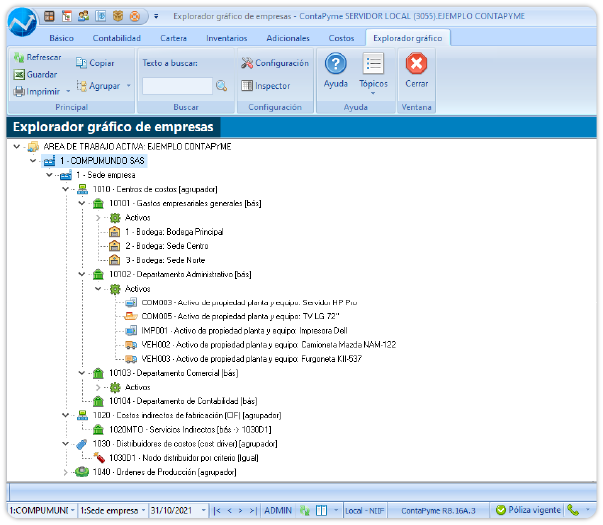
Task: Click the red tag icon for 103001
Action: (x=99, y=458)
